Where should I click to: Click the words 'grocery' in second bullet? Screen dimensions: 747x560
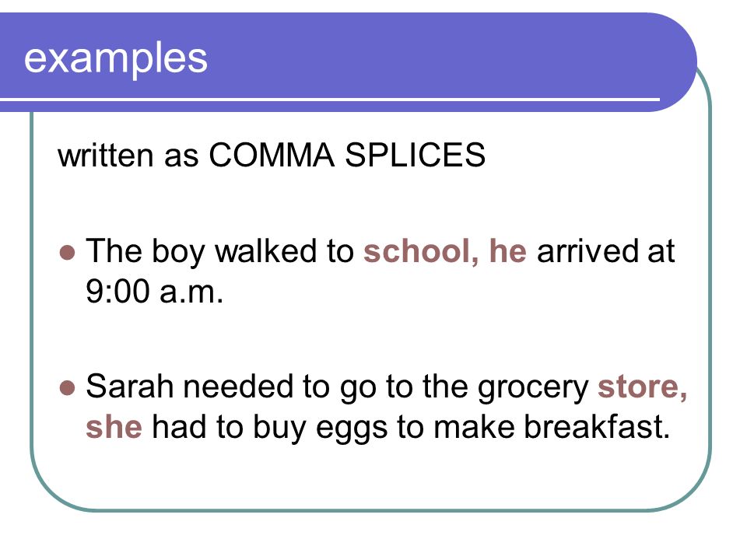[534, 388]
